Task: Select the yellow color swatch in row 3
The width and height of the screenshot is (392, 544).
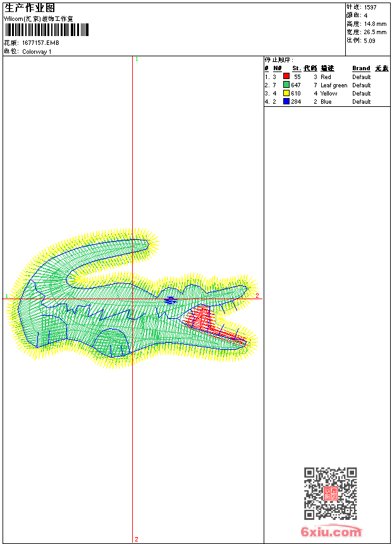Action: click(286, 93)
